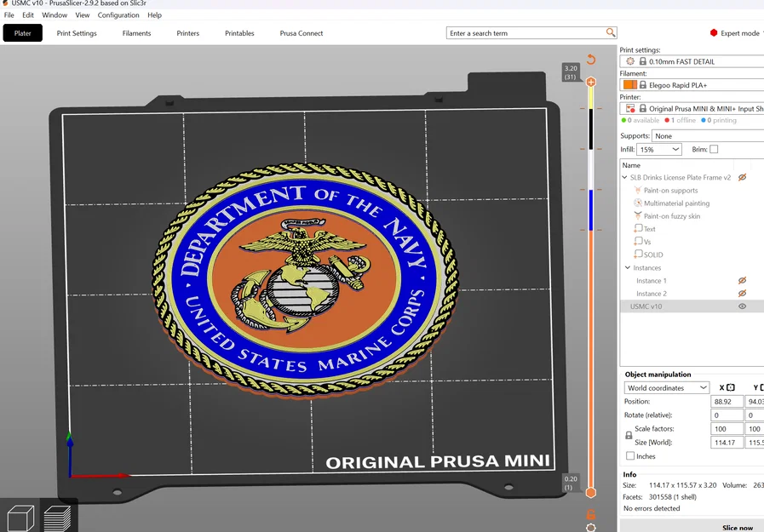Image resolution: width=764 pixels, height=532 pixels.
Task: Collapse the SLB Drinks License Plate Frame tree
Action: click(x=625, y=178)
